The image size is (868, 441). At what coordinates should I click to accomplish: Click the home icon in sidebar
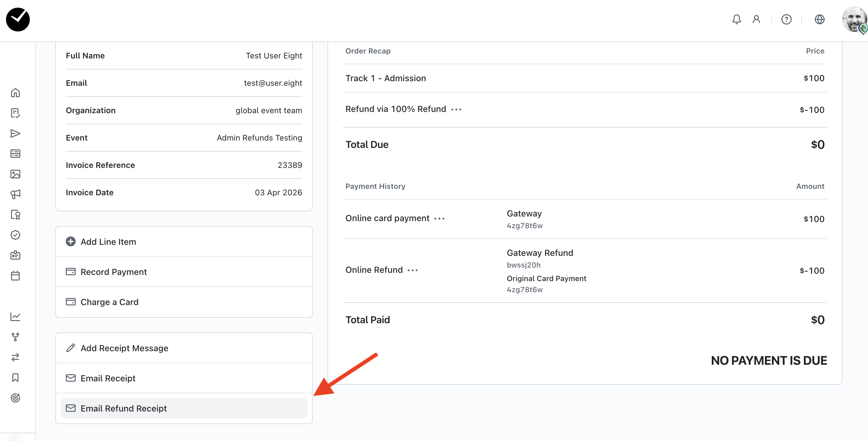coord(15,93)
